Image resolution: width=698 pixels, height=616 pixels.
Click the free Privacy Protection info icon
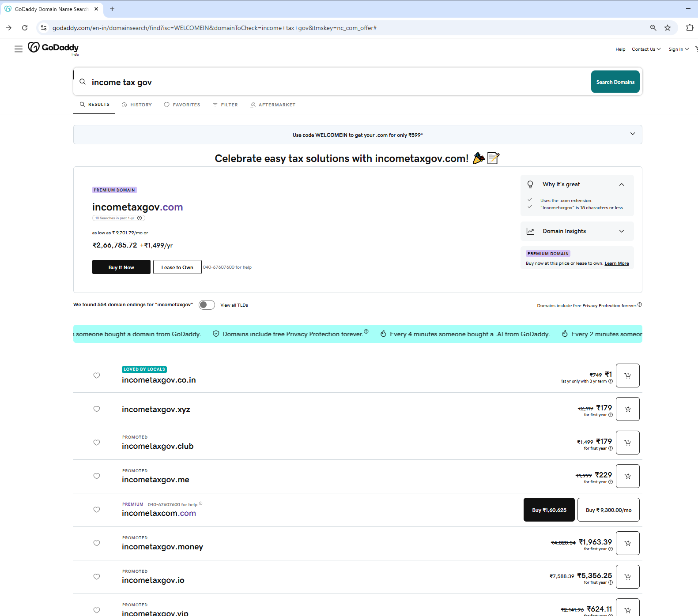pos(640,304)
